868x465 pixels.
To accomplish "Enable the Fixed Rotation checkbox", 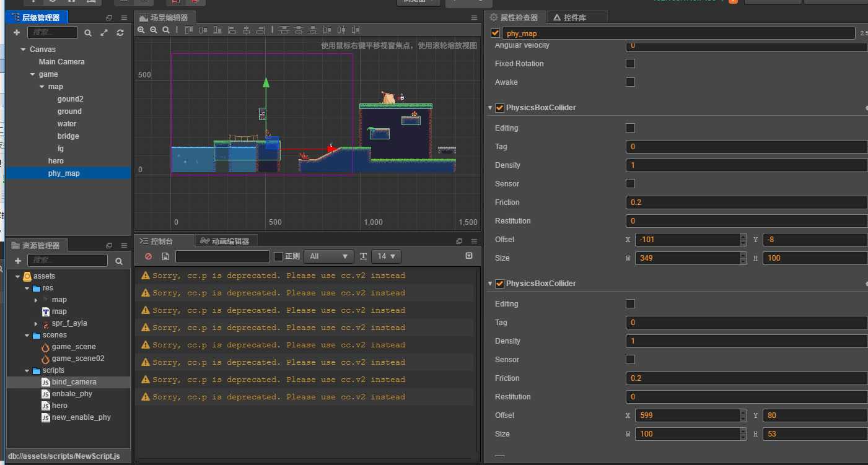I will point(630,63).
